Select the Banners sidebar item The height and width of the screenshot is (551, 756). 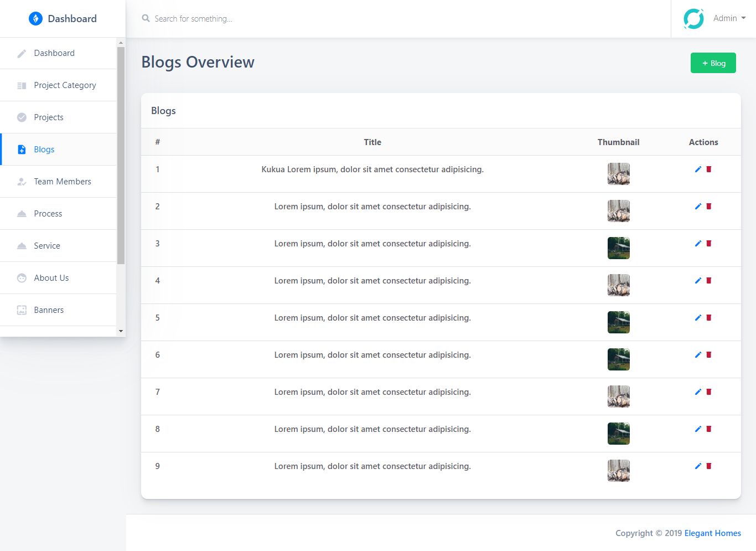(x=49, y=310)
